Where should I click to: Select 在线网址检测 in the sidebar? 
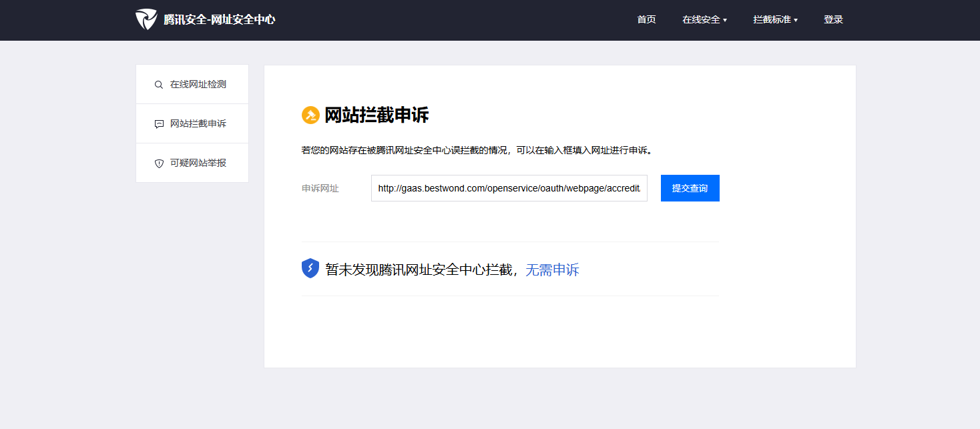pos(192,84)
